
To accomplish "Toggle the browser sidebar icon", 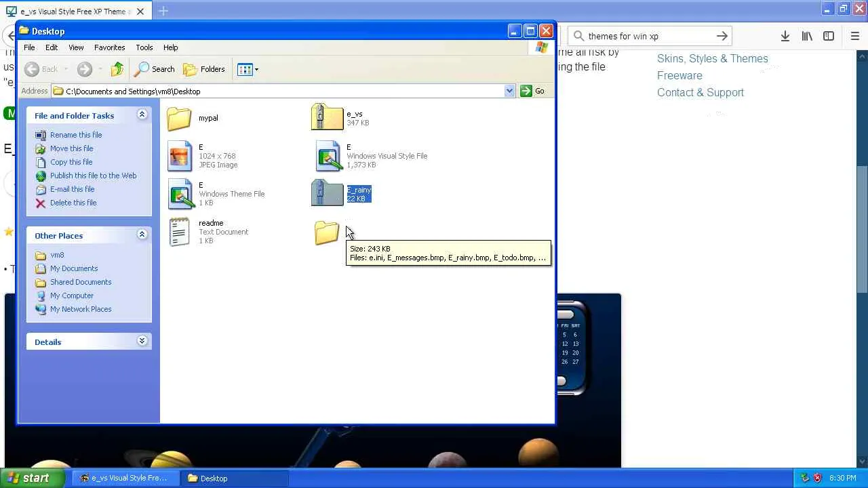I will pyautogui.click(x=829, y=37).
